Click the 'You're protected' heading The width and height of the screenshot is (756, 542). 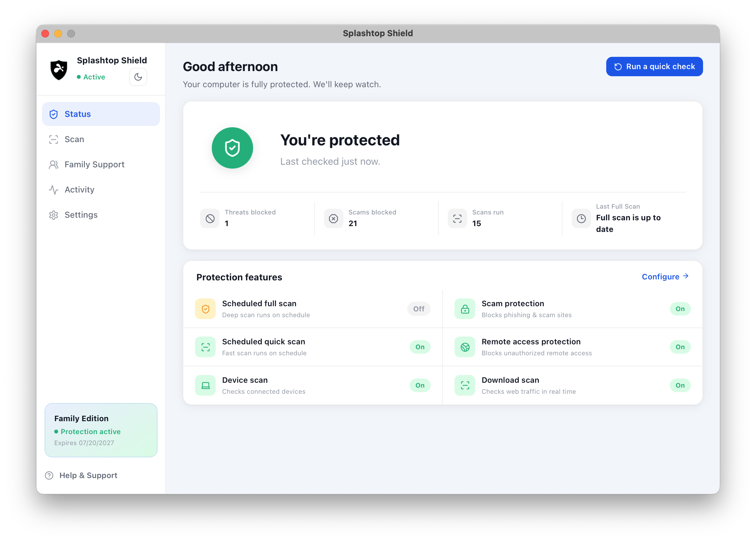click(x=340, y=140)
